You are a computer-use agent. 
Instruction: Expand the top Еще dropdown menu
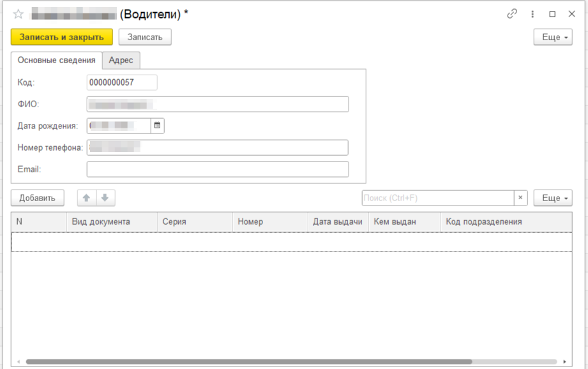point(552,37)
